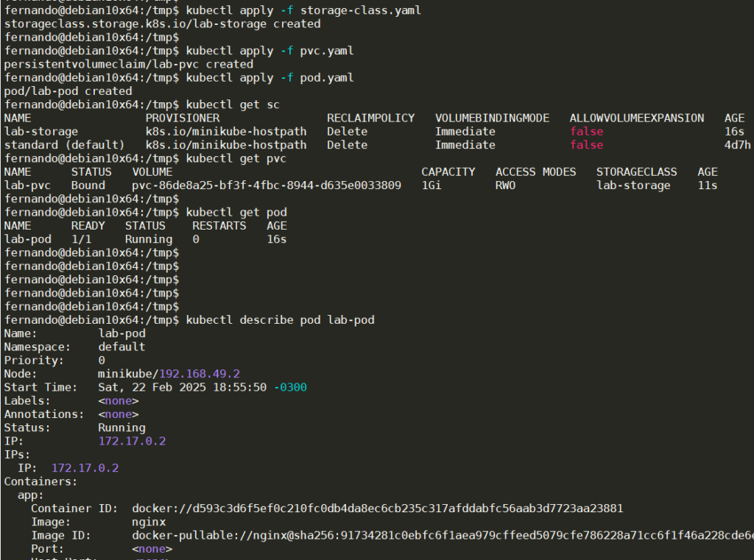754x560 pixels.
Task: Click the docker Container ID hash
Action: 378,508
